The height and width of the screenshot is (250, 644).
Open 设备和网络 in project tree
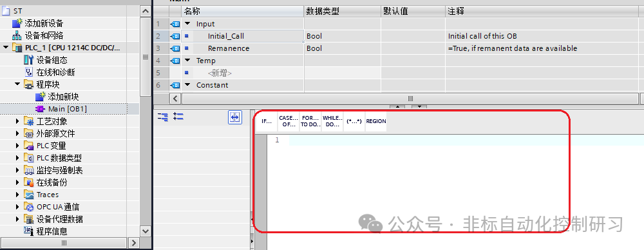click(44, 36)
